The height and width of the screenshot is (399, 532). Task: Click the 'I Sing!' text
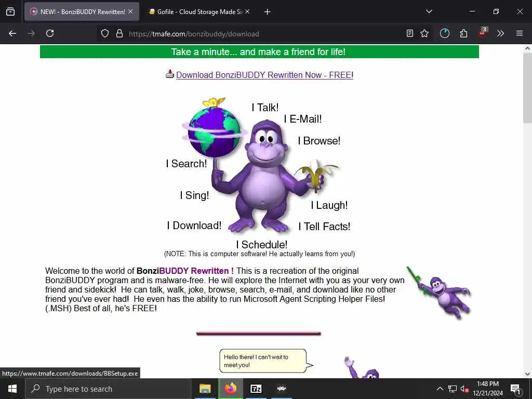[x=194, y=195]
